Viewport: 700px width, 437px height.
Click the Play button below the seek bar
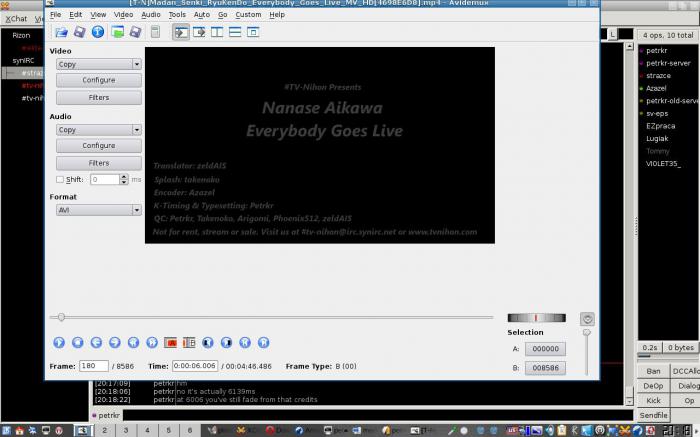(x=59, y=342)
